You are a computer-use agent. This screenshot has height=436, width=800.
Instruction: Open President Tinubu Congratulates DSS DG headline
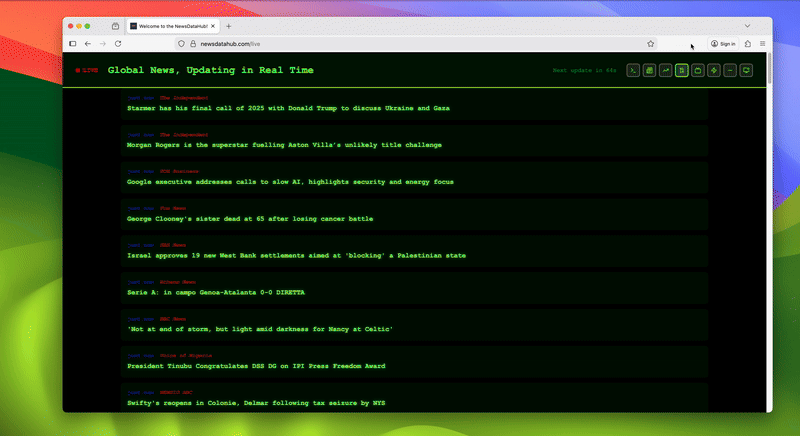(256, 366)
